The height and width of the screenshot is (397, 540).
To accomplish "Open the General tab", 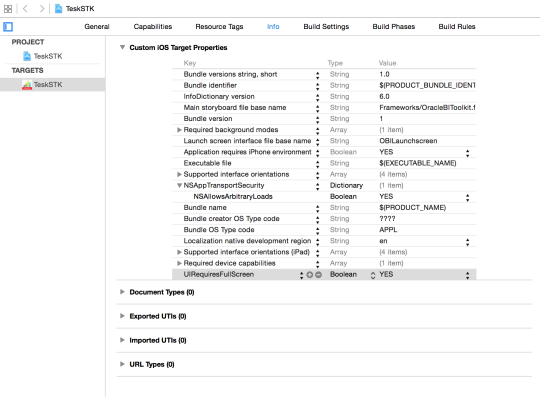I will point(97,27).
